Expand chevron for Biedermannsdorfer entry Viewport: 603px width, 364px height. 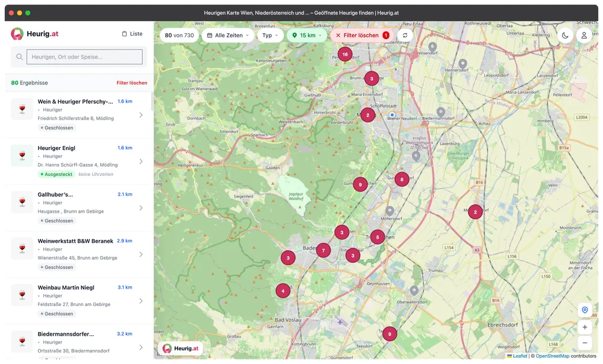[x=140, y=347]
